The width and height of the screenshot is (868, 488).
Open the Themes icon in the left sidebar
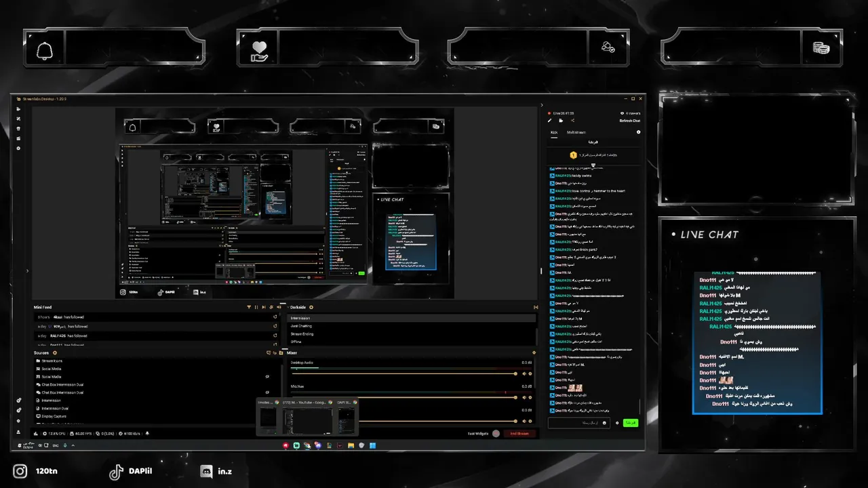tap(18, 119)
